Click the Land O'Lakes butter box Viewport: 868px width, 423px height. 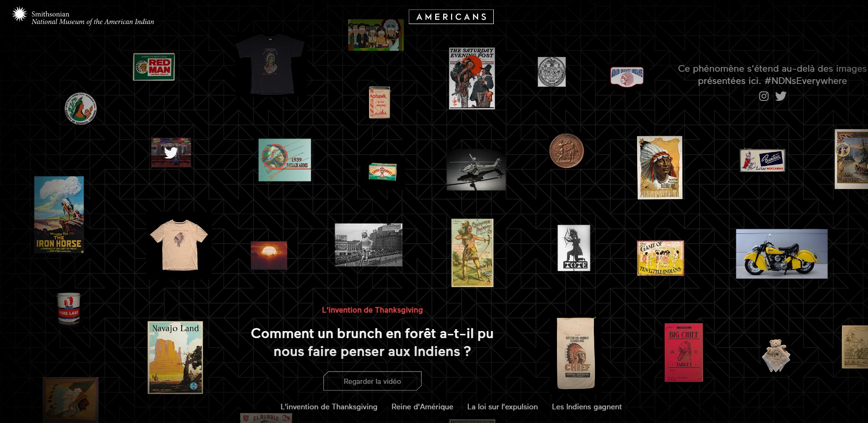coord(382,172)
